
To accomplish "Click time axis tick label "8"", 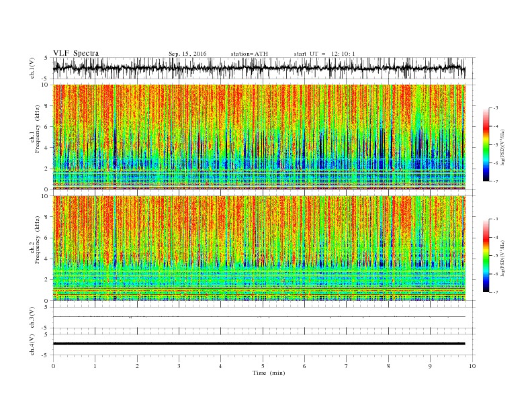I will pyautogui.click(x=388, y=366).
